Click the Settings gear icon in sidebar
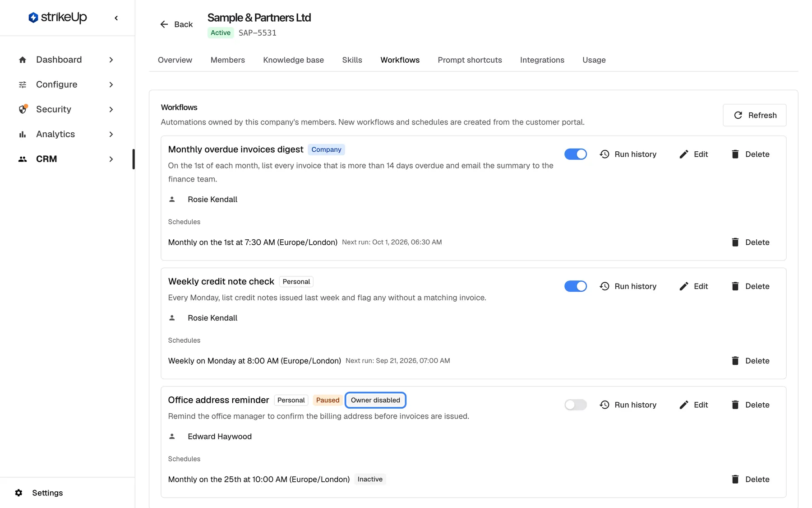812x508 pixels. [x=18, y=493]
